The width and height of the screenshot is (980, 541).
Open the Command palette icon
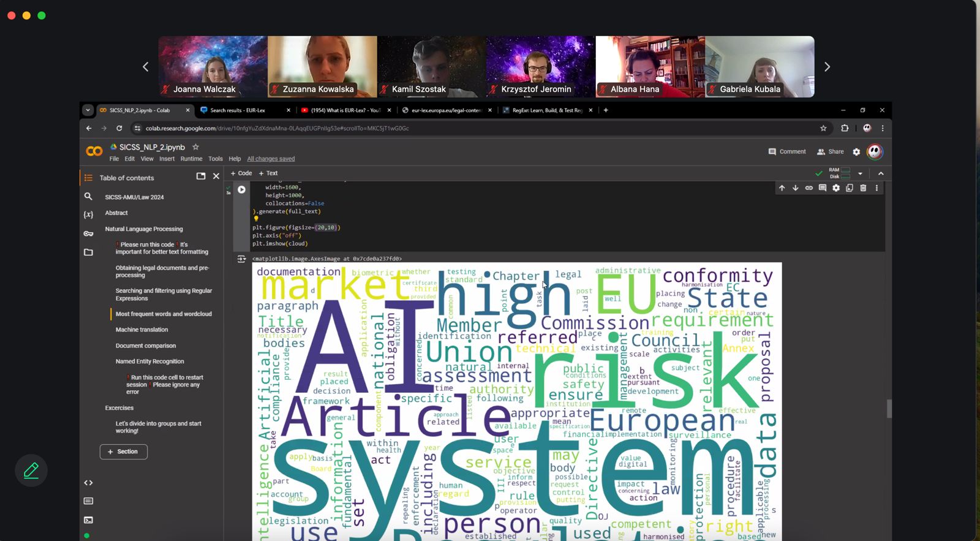[x=88, y=501]
